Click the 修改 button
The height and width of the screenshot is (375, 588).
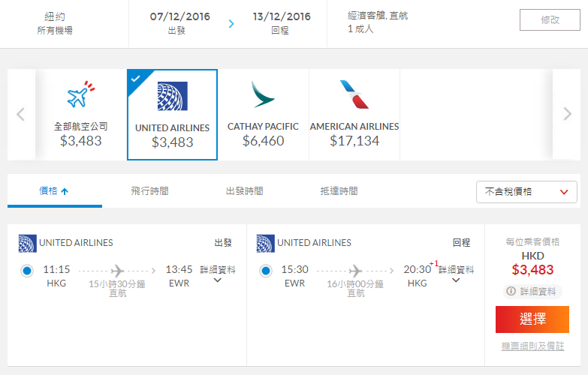click(x=550, y=19)
